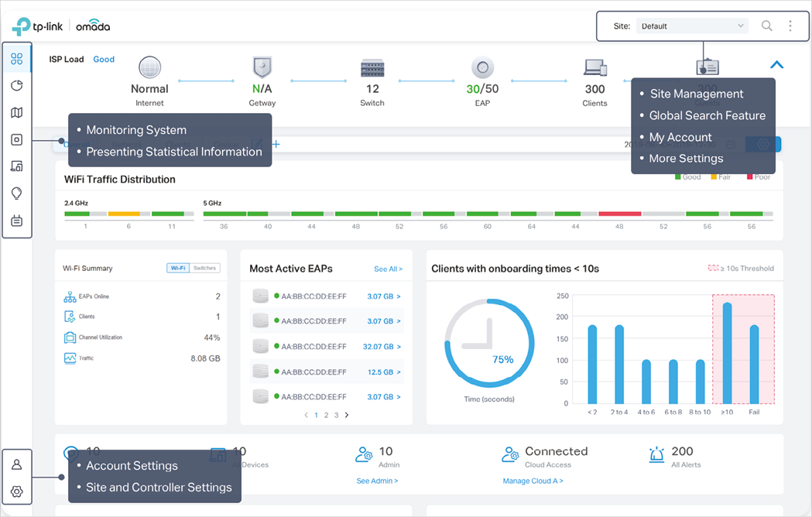Click the Devices icon in sidebar
Image resolution: width=812 pixels, height=517 pixels.
click(x=16, y=140)
